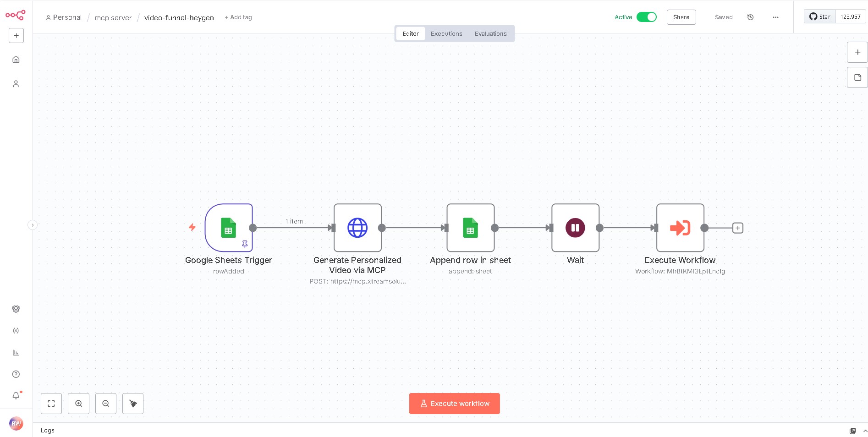Viewport: 868px width, 437px height.
Task: Click the zoom in magnifier icon
Action: click(79, 404)
